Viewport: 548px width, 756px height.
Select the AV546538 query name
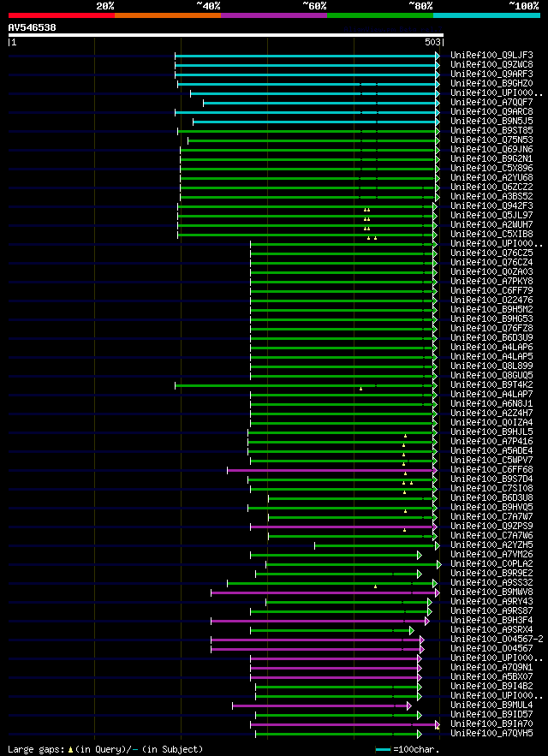(x=32, y=27)
